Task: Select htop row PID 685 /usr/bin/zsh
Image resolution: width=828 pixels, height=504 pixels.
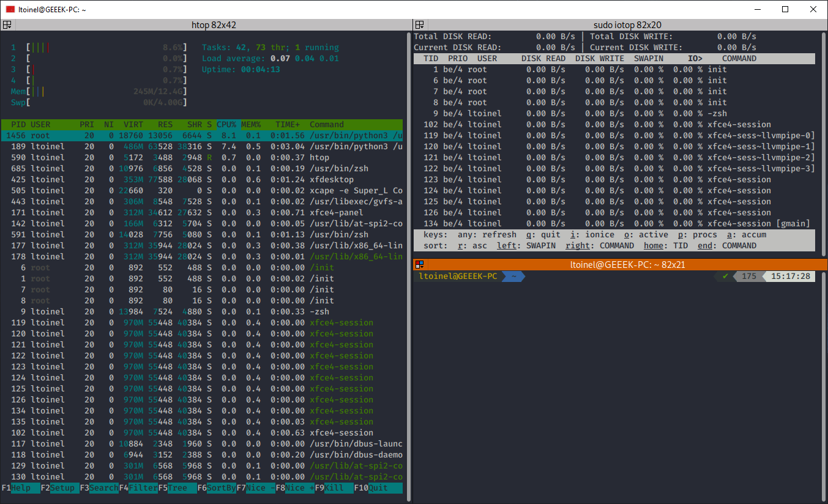Action: click(202, 168)
